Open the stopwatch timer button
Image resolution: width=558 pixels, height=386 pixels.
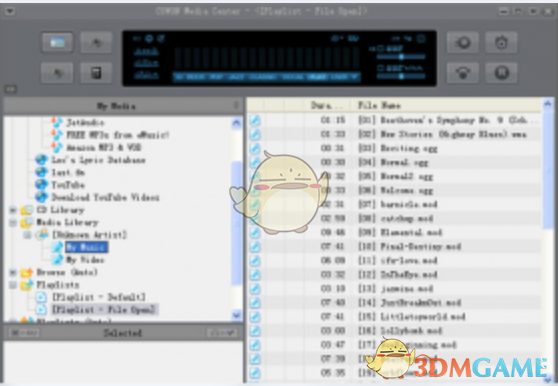pyautogui.click(x=501, y=43)
